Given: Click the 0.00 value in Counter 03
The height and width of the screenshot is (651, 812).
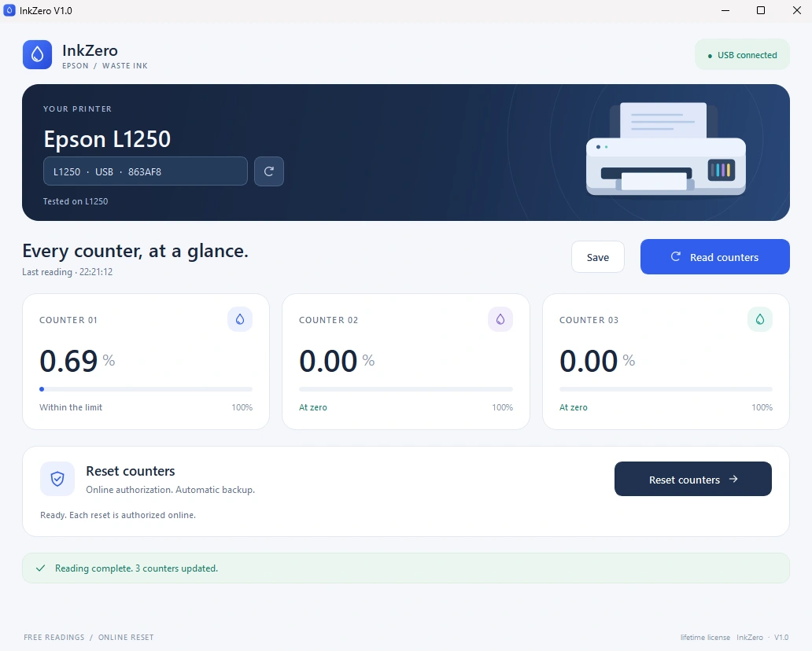Looking at the screenshot, I should click(589, 361).
